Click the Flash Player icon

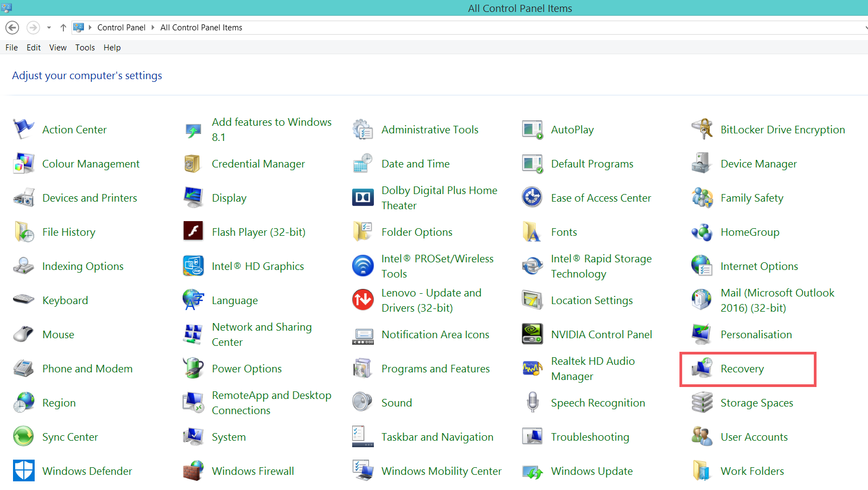[x=193, y=232]
